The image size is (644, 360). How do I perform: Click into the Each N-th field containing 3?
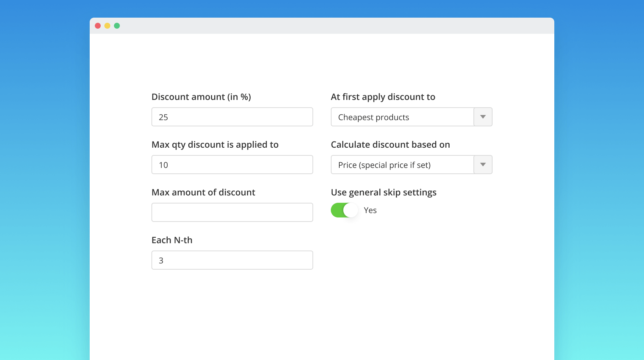pyautogui.click(x=232, y=260)
